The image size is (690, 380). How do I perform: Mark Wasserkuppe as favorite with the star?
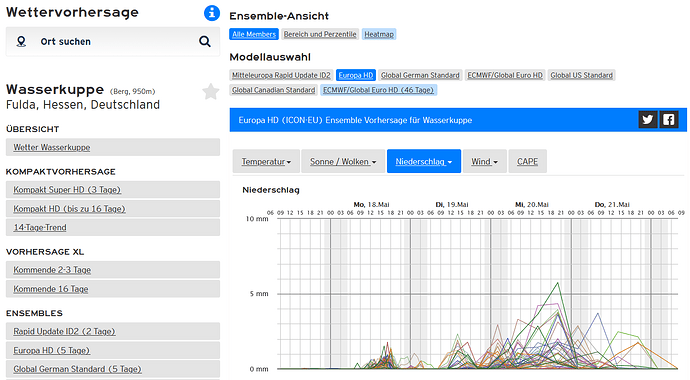coord(211,91)
